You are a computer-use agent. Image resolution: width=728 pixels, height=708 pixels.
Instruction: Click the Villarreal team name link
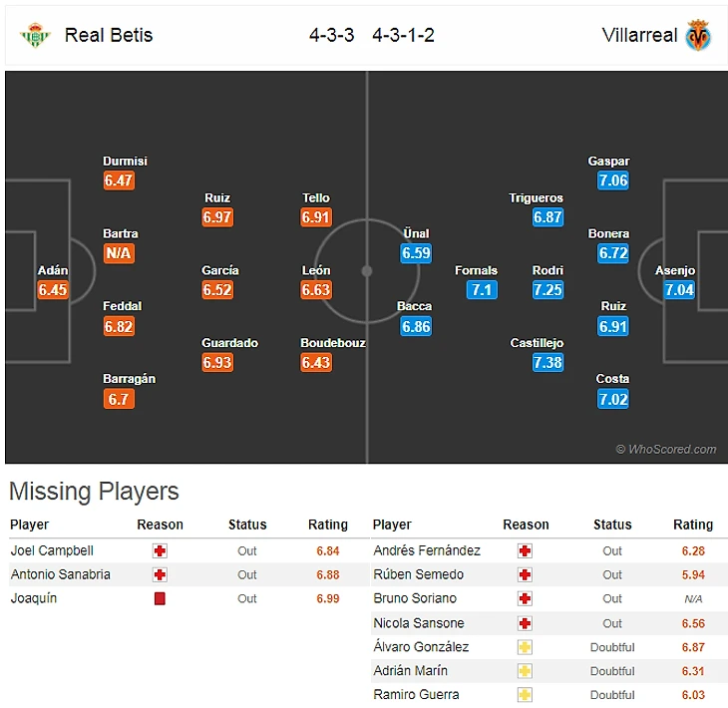639,35
